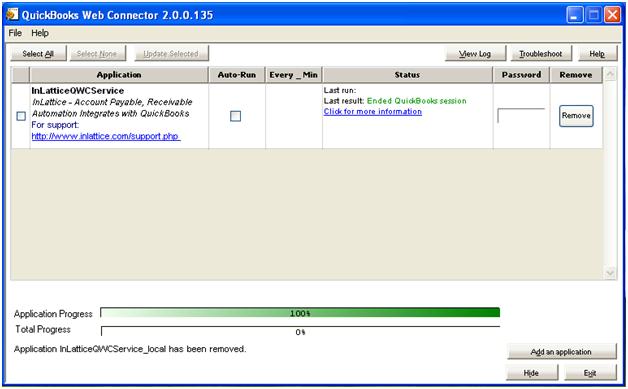Close the Web Connector window
This screenshot has height=389, width=628.
(612, 15)
